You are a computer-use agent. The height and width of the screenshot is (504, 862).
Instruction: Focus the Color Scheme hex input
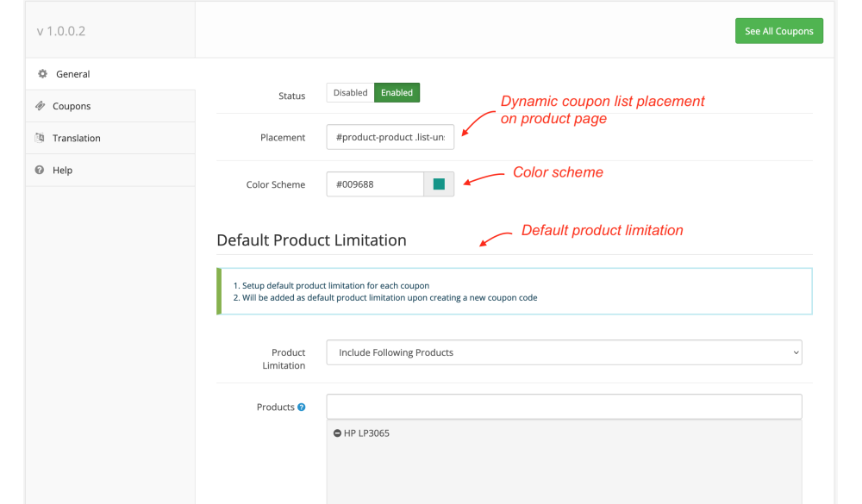(x=375, y=184)
